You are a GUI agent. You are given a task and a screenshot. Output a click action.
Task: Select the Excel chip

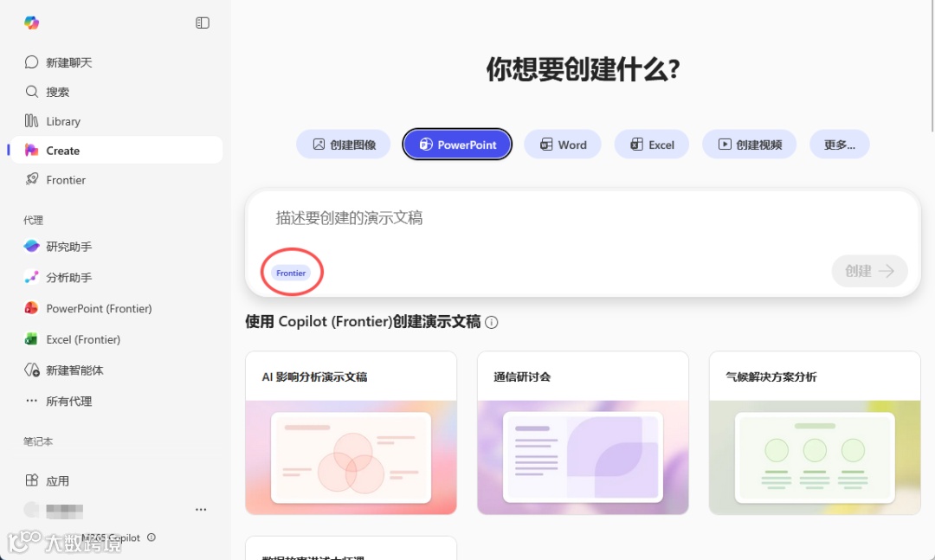(652, 145)
